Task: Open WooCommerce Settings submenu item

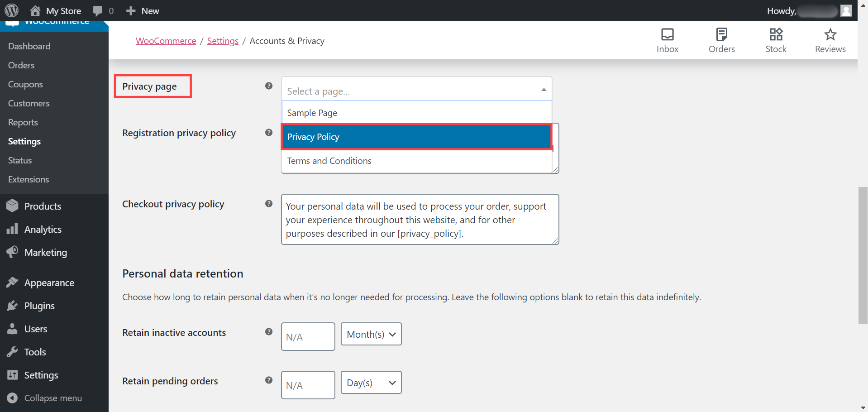Action: (x=24, y=141)
